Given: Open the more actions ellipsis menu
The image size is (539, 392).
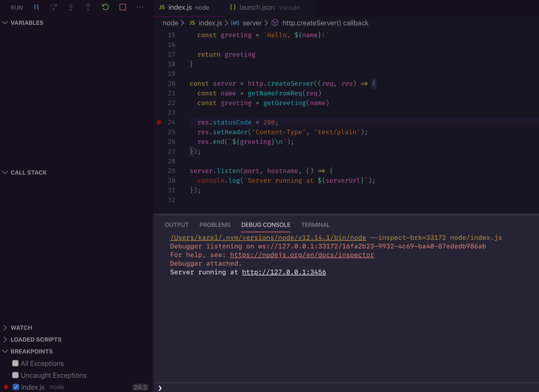Looking at the screenshot, I should tap(140, 7).
